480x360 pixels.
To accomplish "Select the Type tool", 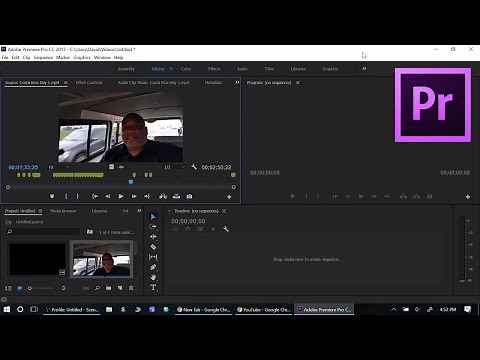I will 153,287.
